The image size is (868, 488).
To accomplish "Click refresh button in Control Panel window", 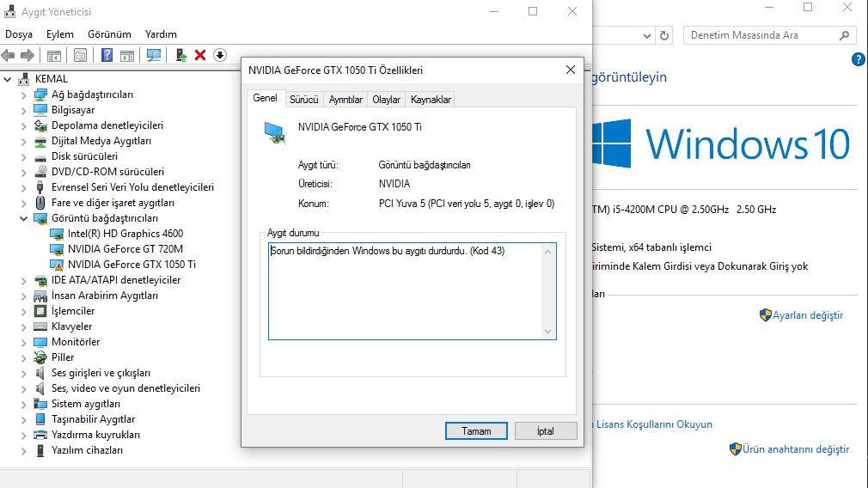I will point(664,35).
